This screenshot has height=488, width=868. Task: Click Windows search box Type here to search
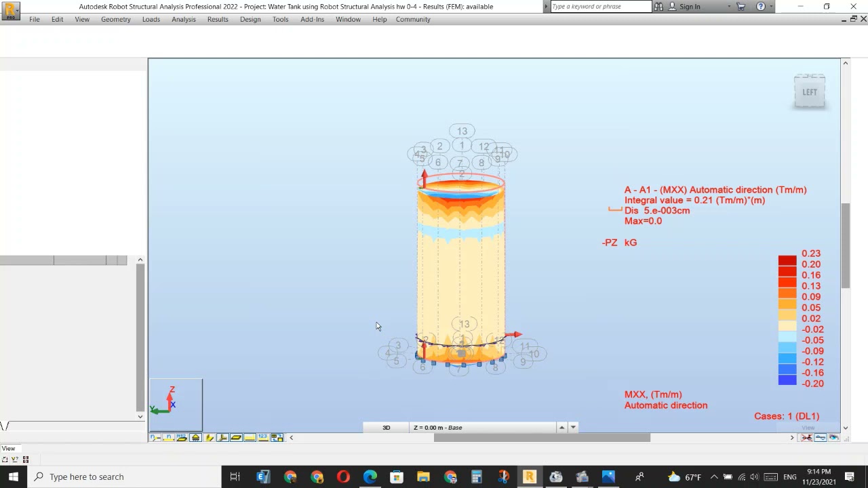coord(125,476)
